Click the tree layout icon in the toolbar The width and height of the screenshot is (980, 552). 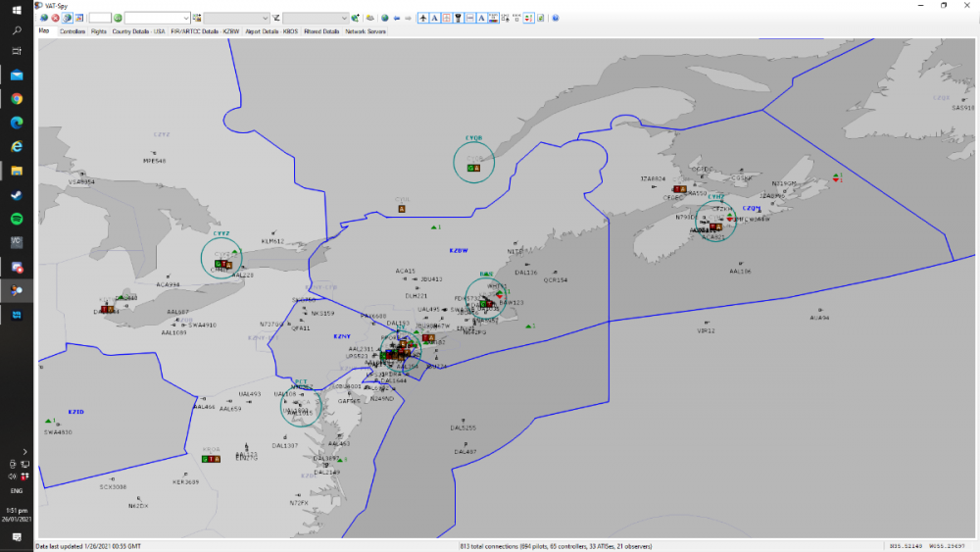click(505, 18)
